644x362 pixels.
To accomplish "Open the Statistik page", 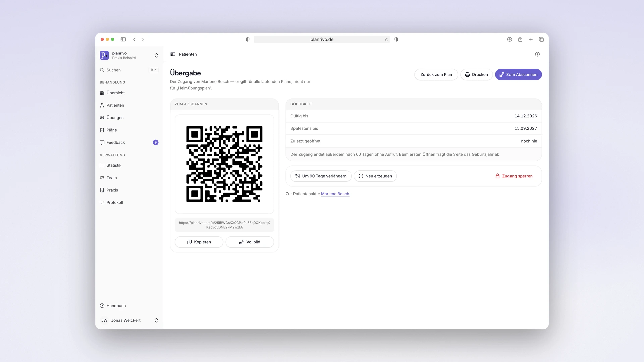I will 129,165.
